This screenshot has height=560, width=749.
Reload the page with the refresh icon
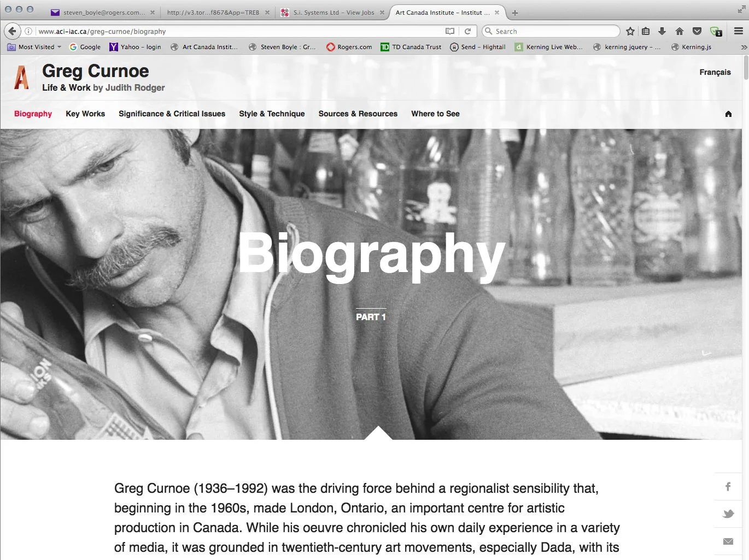[x=467, y=31]
